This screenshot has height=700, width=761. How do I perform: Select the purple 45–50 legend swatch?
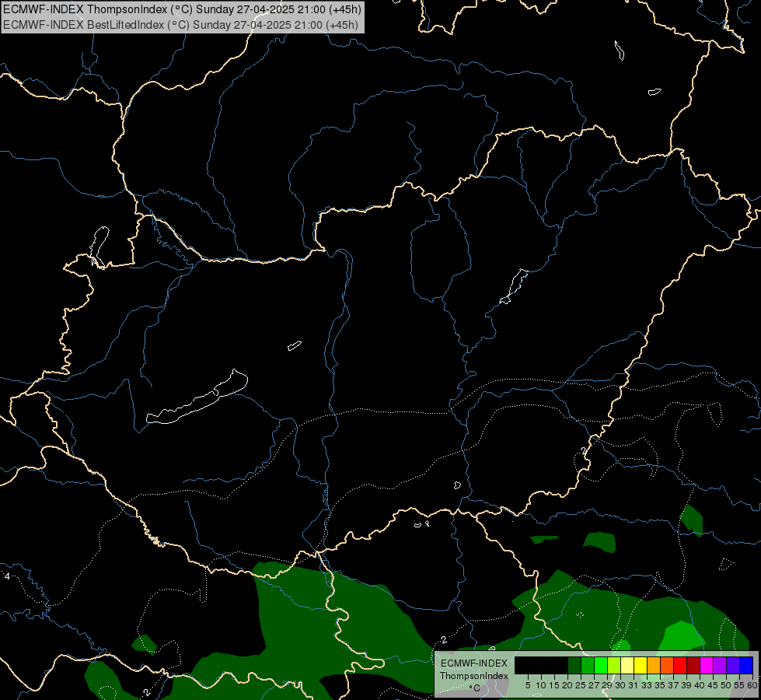click(x=720, y=665)
